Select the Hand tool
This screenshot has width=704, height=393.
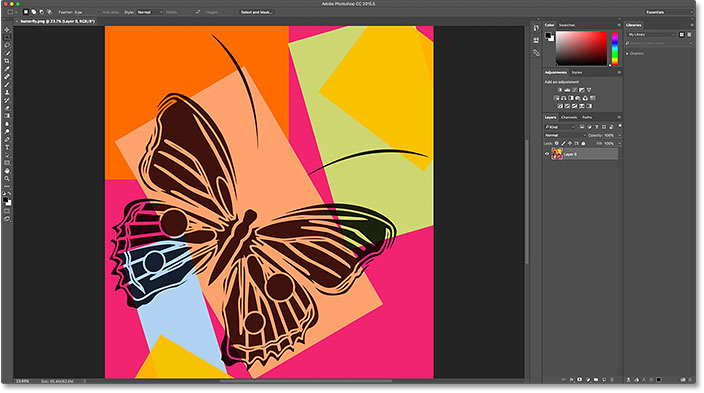click(7, 171)
